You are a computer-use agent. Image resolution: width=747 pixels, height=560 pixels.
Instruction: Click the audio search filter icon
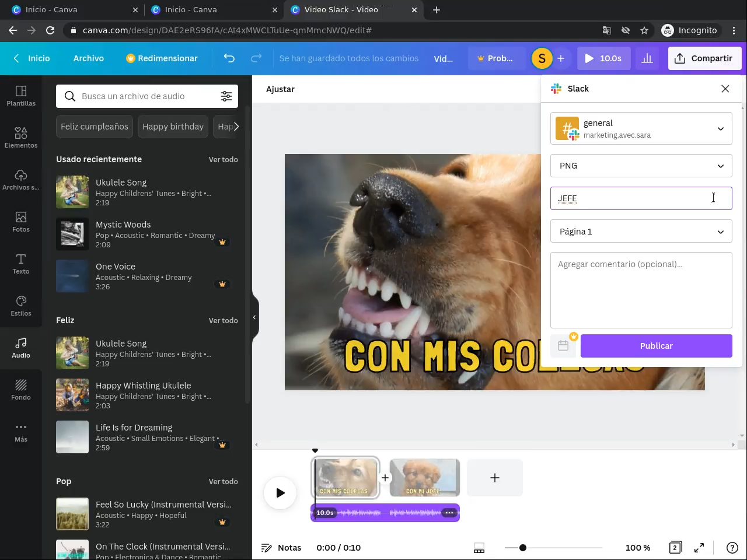coord(226,96)
